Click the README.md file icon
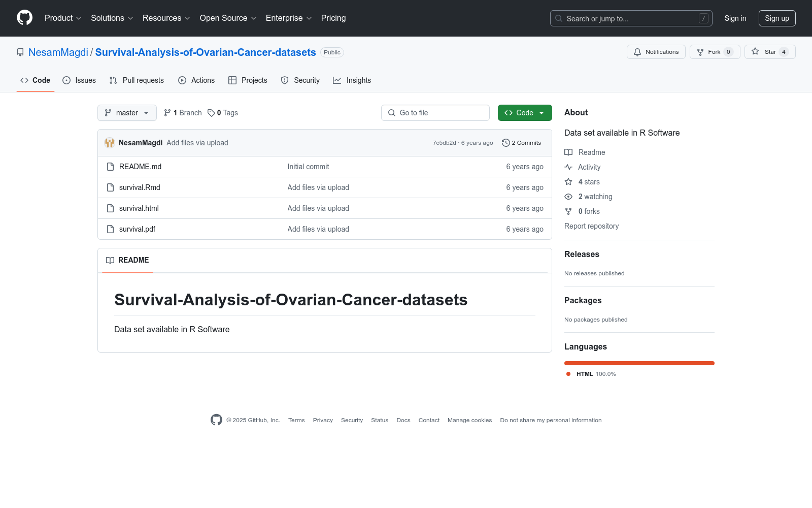The image size is (812, 508). point(110,167)
